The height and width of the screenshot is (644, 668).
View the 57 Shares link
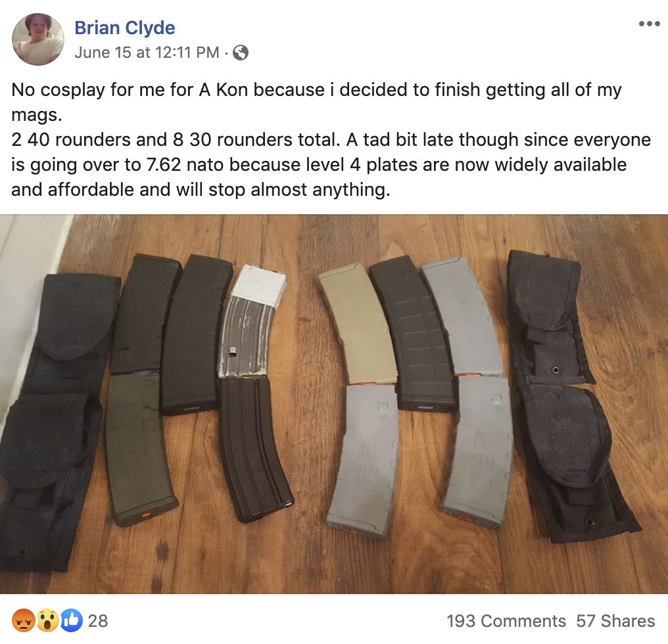615,621
